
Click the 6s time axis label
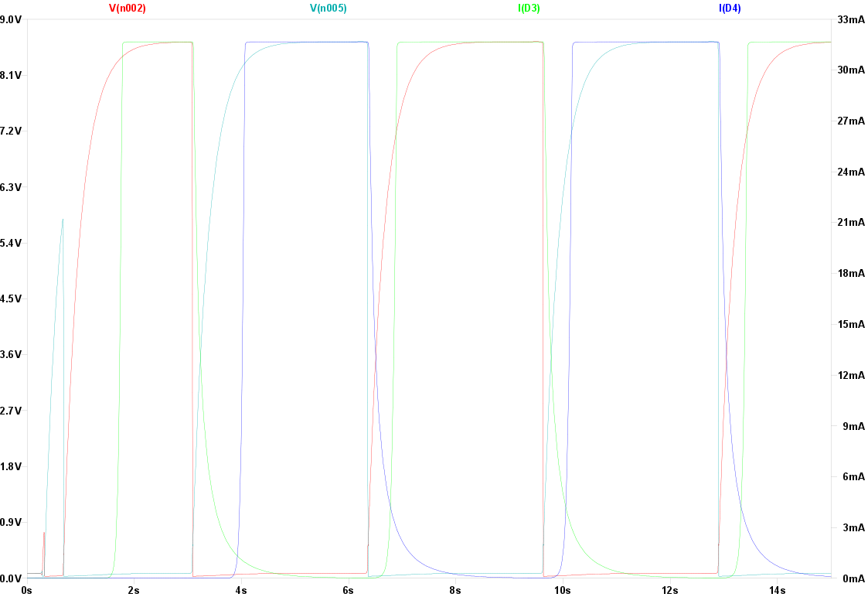pyautogui.click(x=348, y=591)
